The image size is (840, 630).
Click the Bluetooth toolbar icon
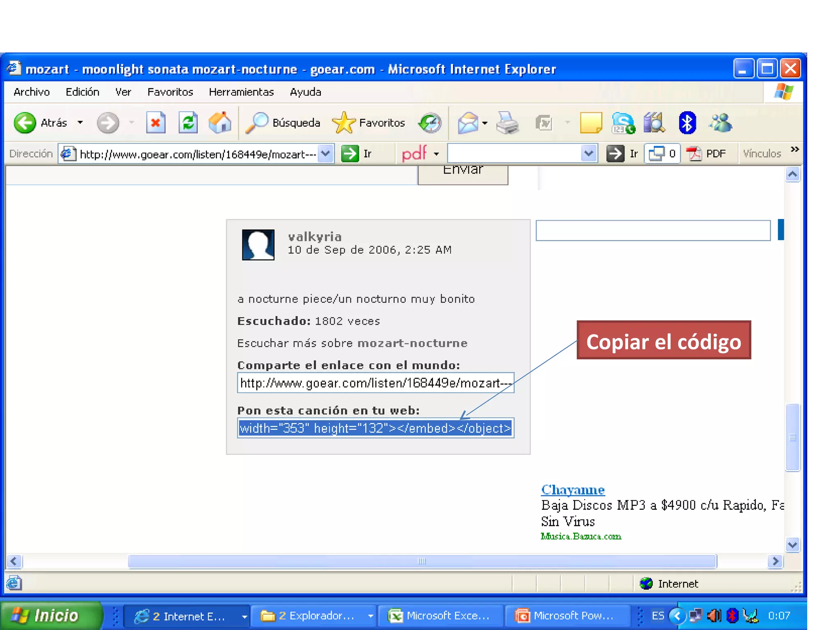click(687, 123)
